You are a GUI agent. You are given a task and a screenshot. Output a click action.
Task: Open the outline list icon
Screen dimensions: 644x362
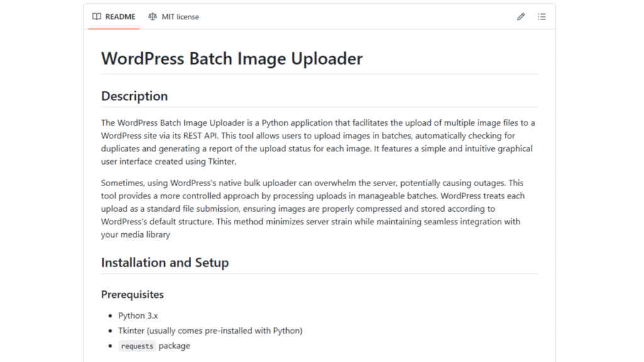pos(541,17)
